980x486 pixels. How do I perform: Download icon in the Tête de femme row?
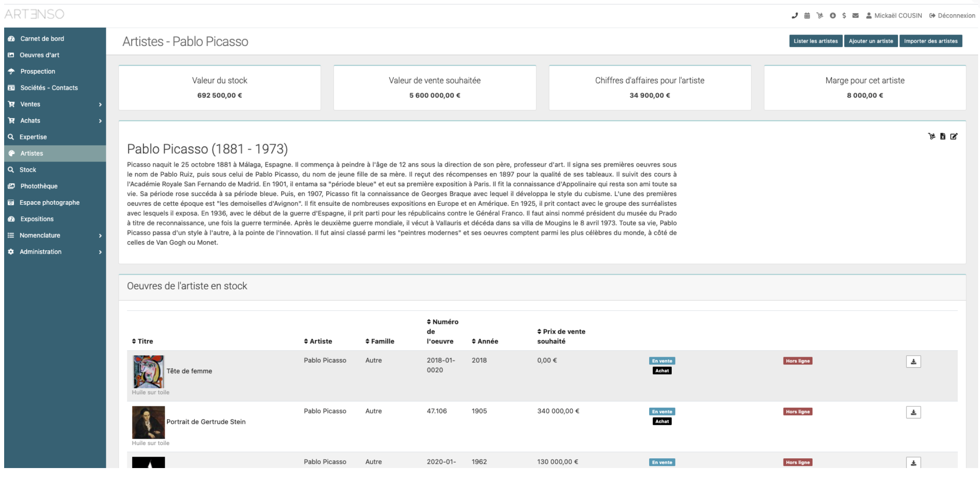tap(913, 362)
